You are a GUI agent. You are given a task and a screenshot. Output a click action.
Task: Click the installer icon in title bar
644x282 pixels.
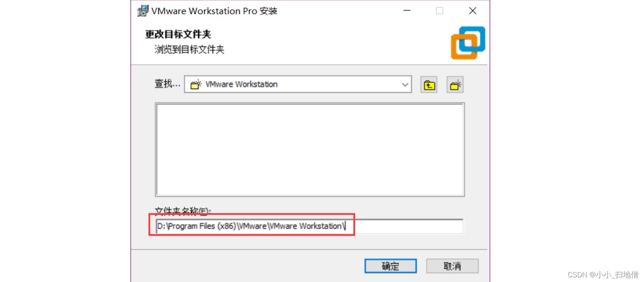coord(143,11)
